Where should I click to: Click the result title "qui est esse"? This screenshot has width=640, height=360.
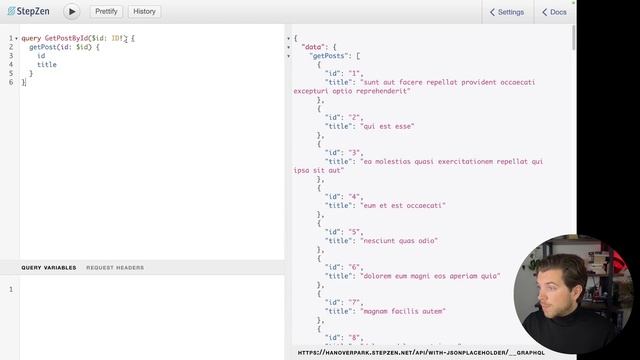387,127
